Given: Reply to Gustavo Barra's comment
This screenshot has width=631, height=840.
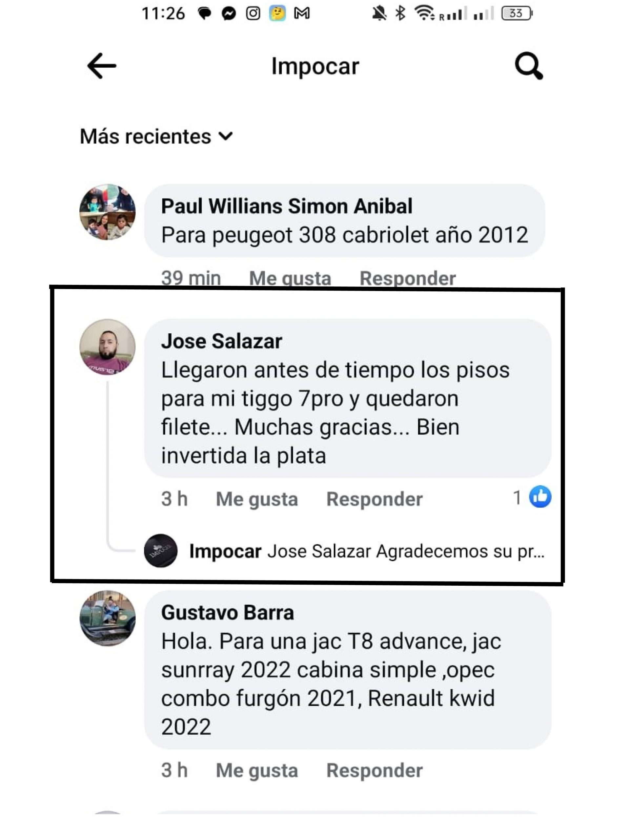Looking at the screenshot, I should click(x=375, y=770).
